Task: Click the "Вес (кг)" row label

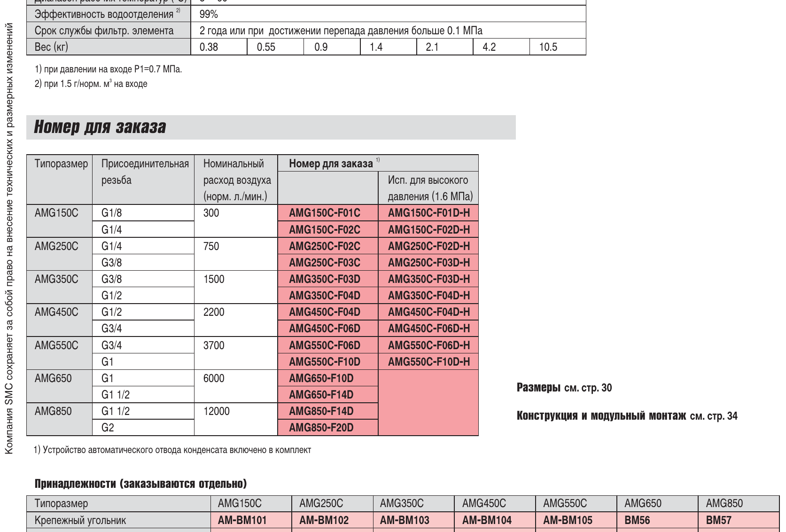Action: point(51,47)
